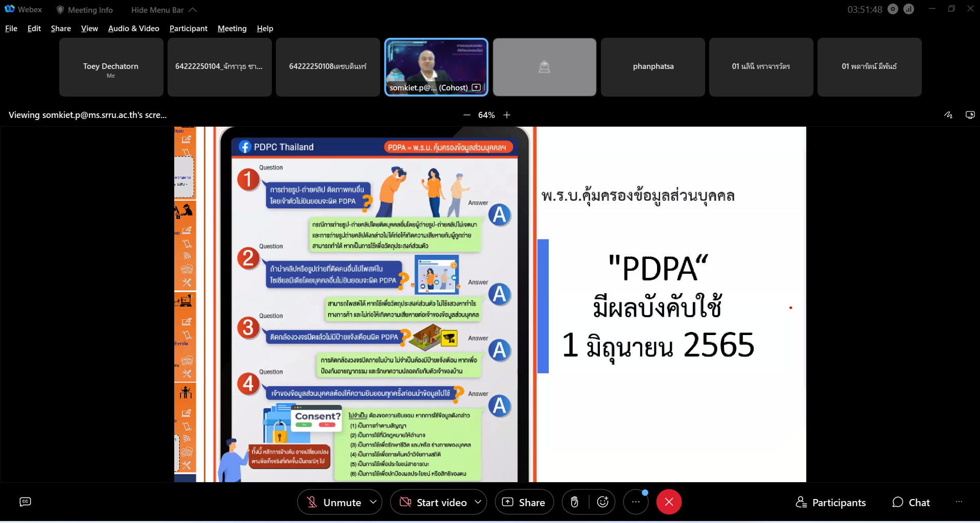Click the pop-out shared screen icon
Image resolution: width=980 pixels, height=523 pixels.
click(x=970, y=115)
